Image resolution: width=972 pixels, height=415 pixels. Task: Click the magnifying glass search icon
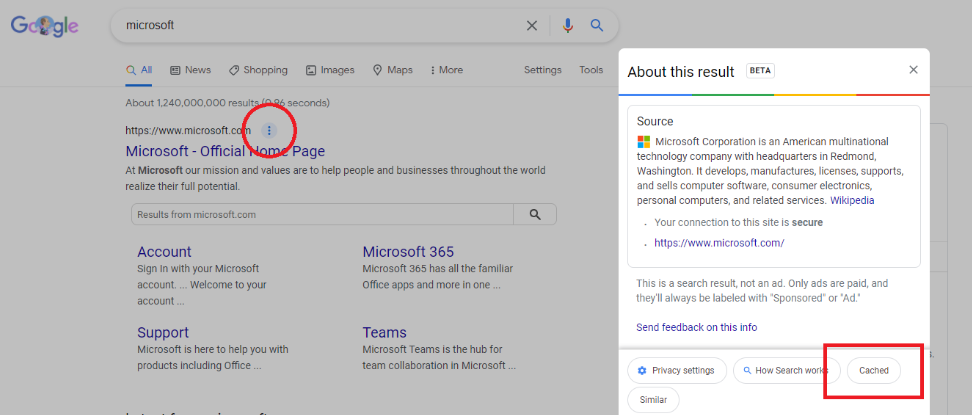(597, 26)
